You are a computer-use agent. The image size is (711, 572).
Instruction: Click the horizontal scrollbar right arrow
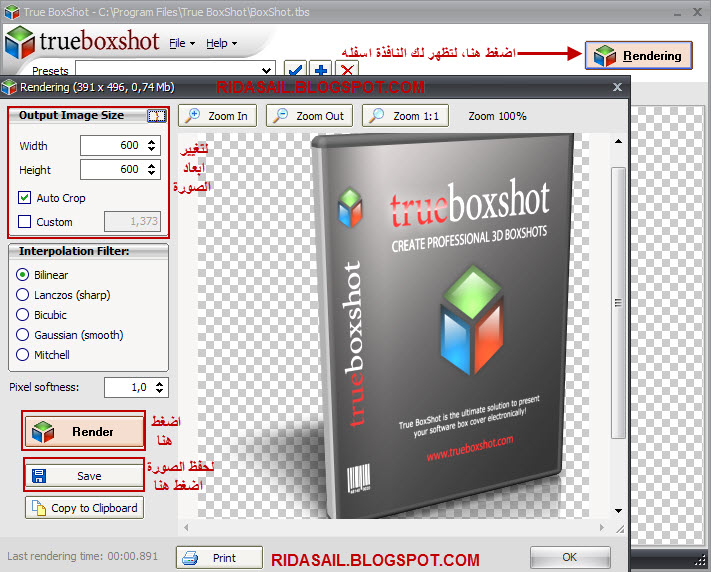tap(602, 528)
